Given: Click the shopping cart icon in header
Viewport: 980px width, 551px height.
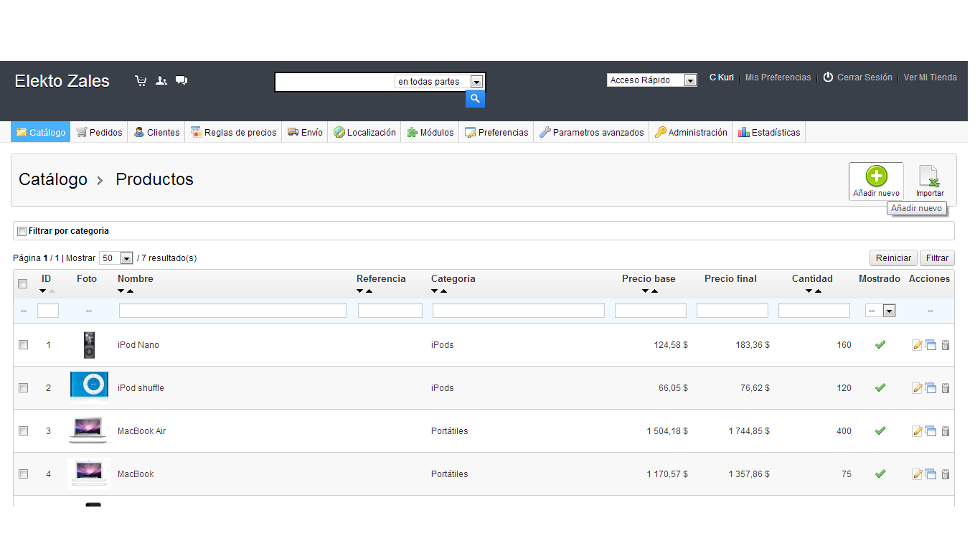Looking at the screenshot, I should [141, 81].
